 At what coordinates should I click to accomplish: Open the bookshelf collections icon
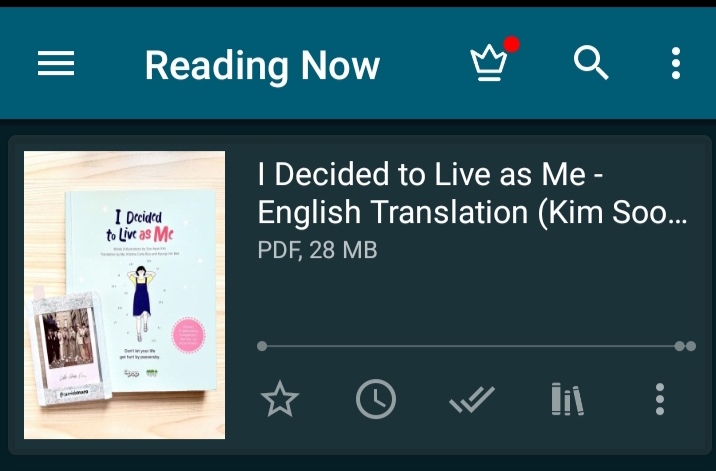(x=567, y=400)
